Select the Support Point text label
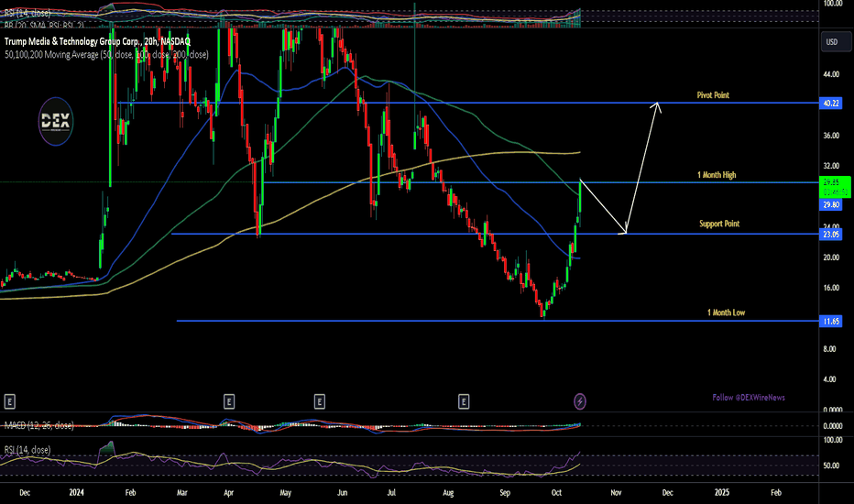854x504 pixels. click(x=719, y=224)
